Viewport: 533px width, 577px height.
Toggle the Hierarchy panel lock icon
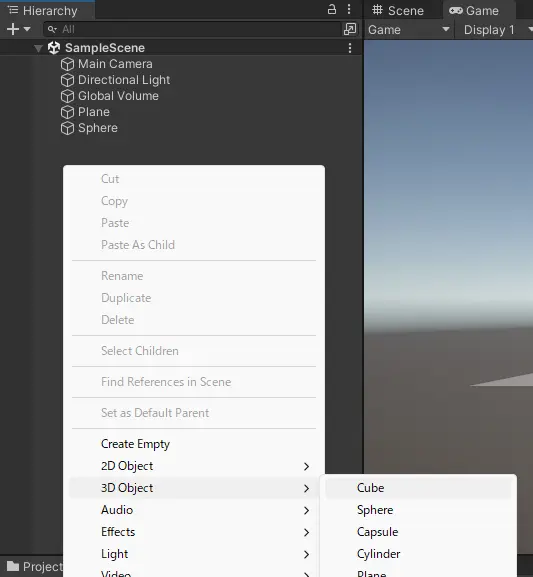point(332,9)
